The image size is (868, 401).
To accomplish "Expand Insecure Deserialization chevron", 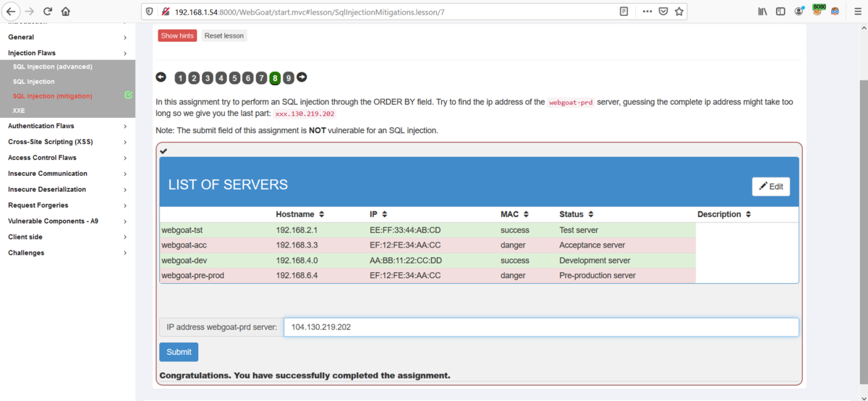I will click(x=125, y=190).
